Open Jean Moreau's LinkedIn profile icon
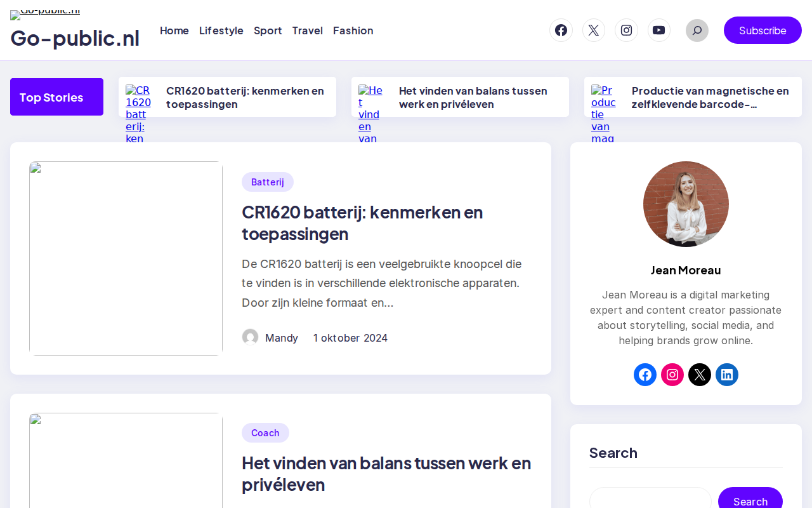Image resolution: width=812 pixels, height=508 pixels. click(727, 375)
